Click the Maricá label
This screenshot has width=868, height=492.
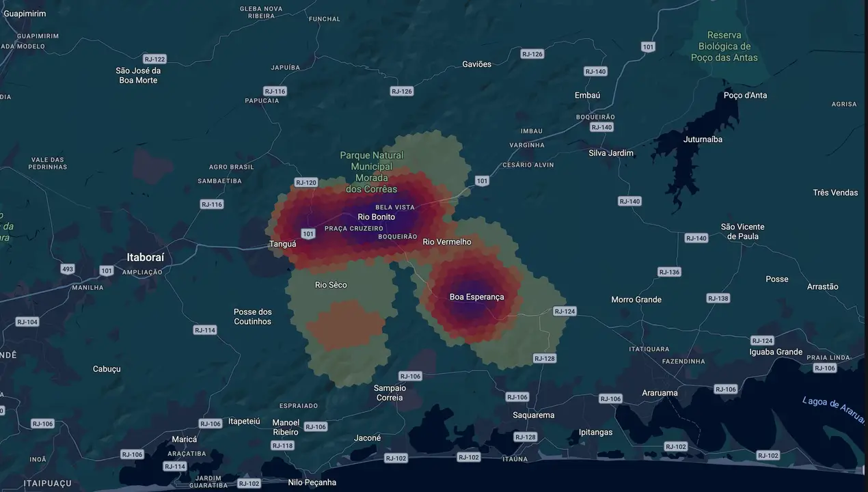(185, 439)
